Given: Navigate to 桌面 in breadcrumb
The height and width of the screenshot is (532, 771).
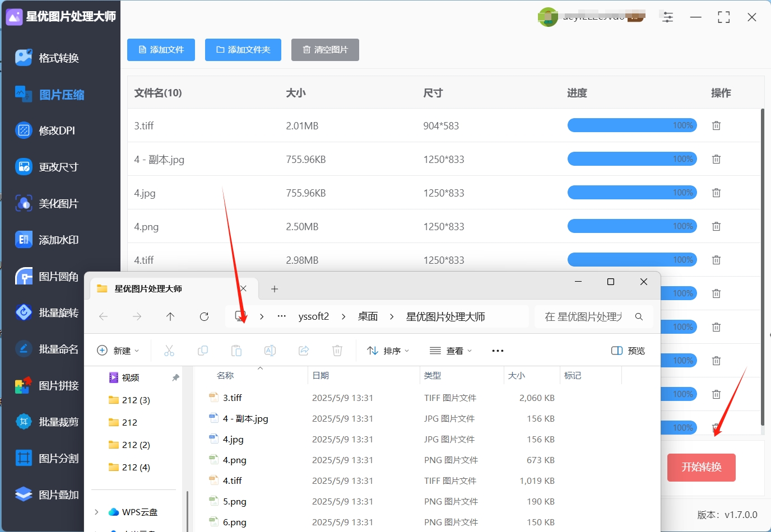Looking at the screenshot, I should pos(368,317).
